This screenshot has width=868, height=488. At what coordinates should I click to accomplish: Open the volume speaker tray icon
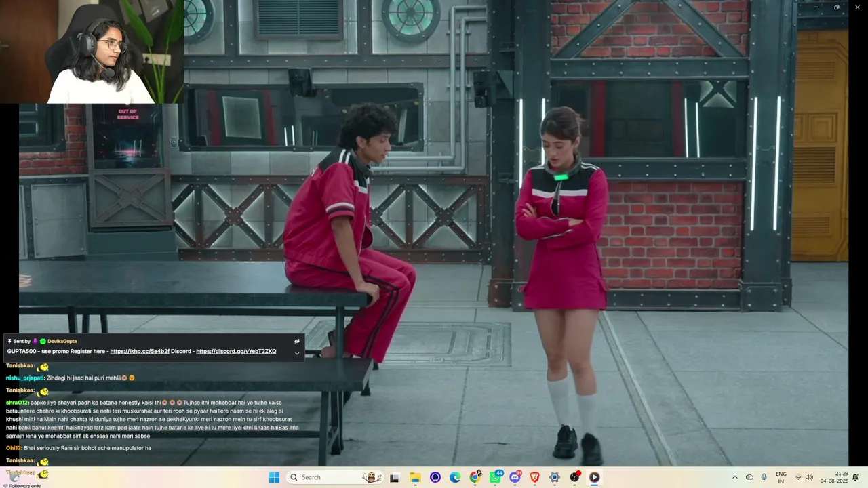[809, 477]
